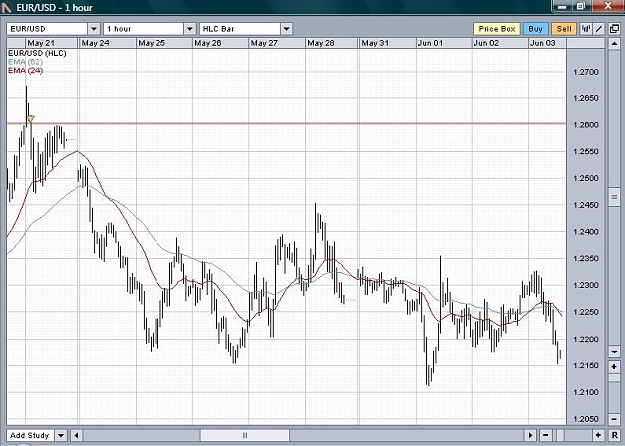Zoom out price axis with the vertical minus button

[614, 419]
